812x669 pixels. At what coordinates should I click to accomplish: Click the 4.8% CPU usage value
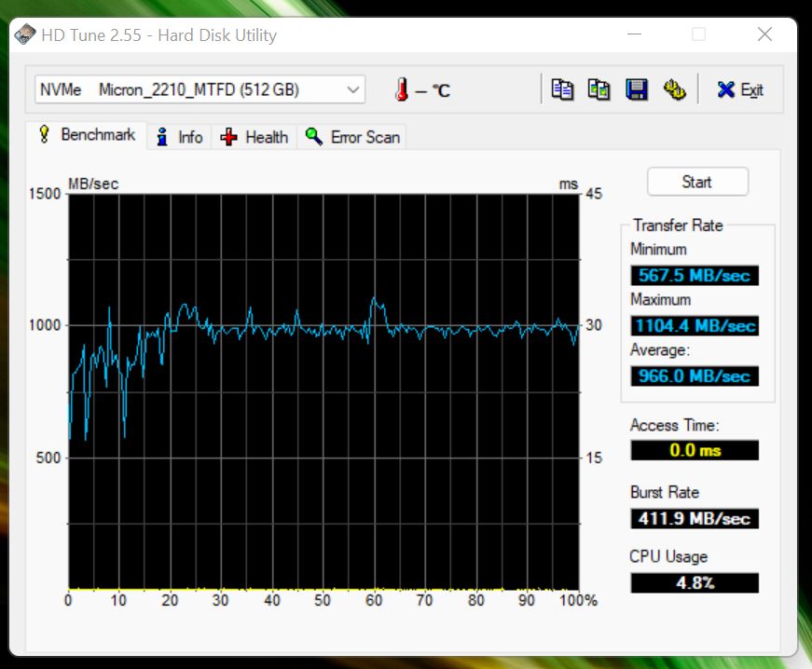pos(695,582)
